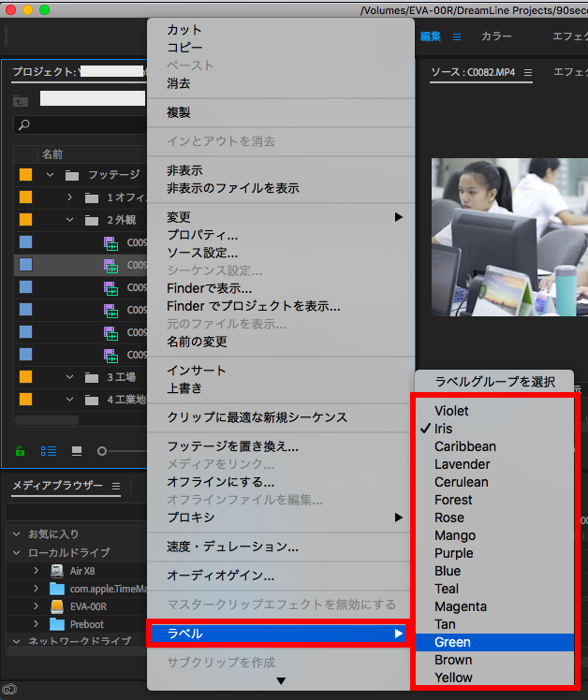Click the source monitor video preview
Viewport: 588px width, 700px height.
[x=509, y=237]
